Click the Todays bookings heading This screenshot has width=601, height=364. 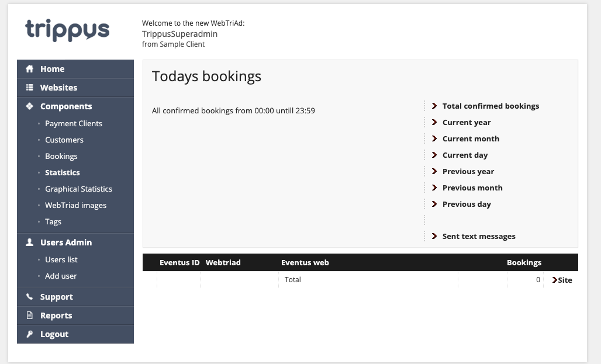tap(206, 77)
